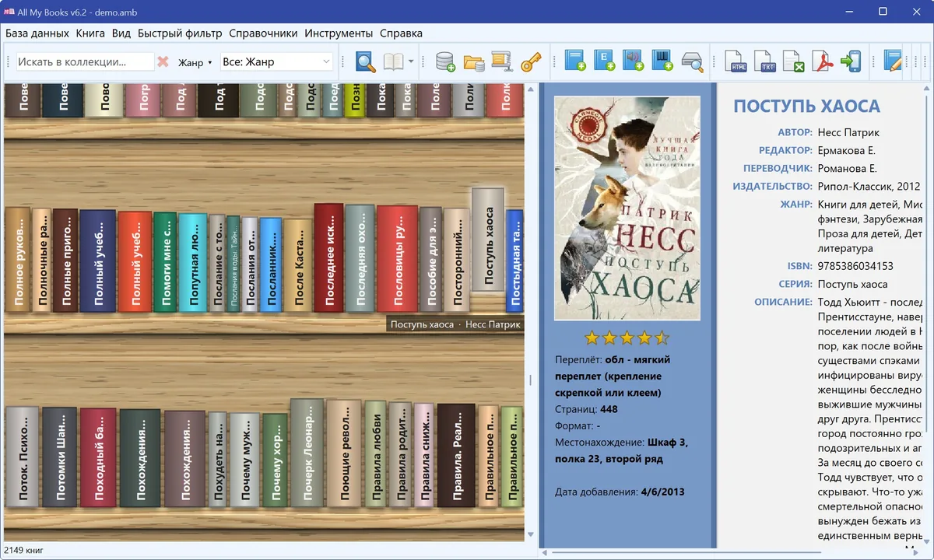
Task: Select the orange-red Полный учеб... spine
Action: pyautogui.click(x=135, y=262)
